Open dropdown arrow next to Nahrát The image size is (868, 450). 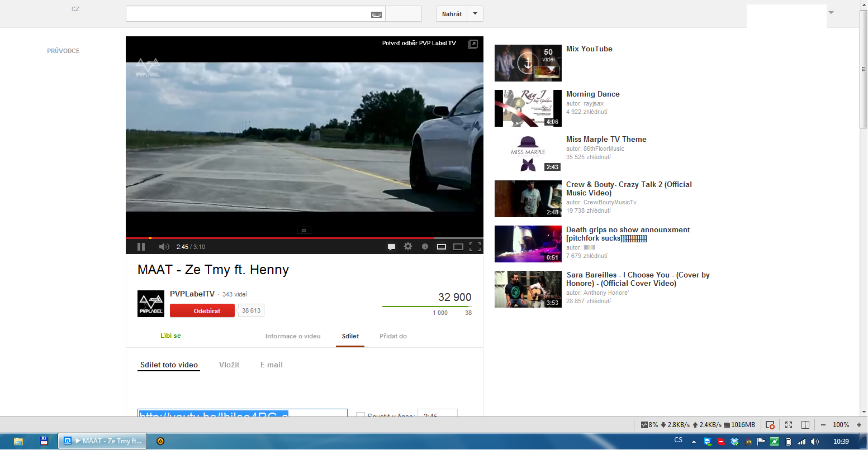(x=475, y=14)
